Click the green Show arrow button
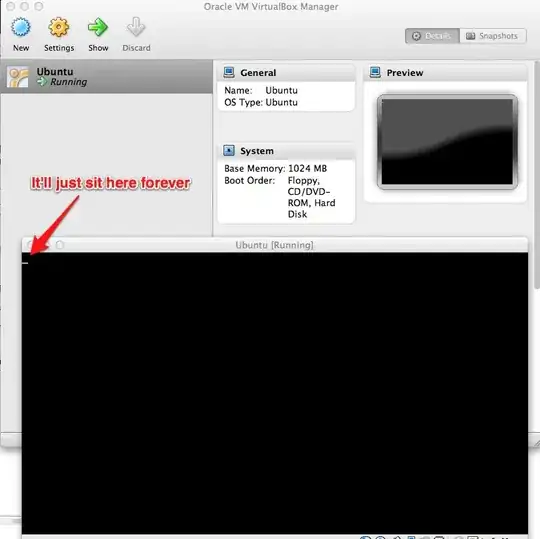This screenshot has width=540, height=539. tap(98, 34)
